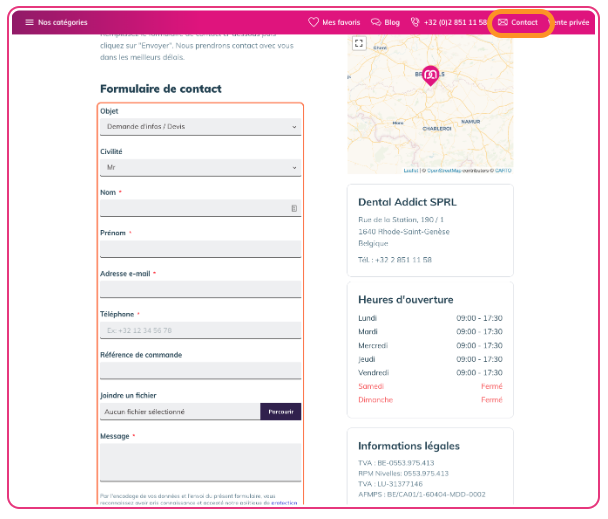The image size is (608, 519).
Task: Click the Téléphone input field
Action: point(200,330)
